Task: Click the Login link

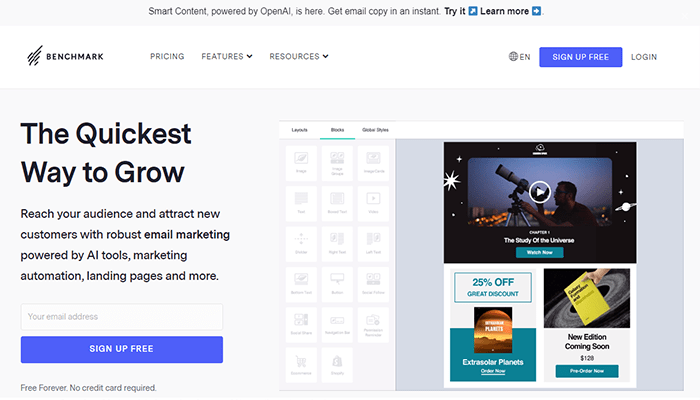Action: (x=644, y=57)
